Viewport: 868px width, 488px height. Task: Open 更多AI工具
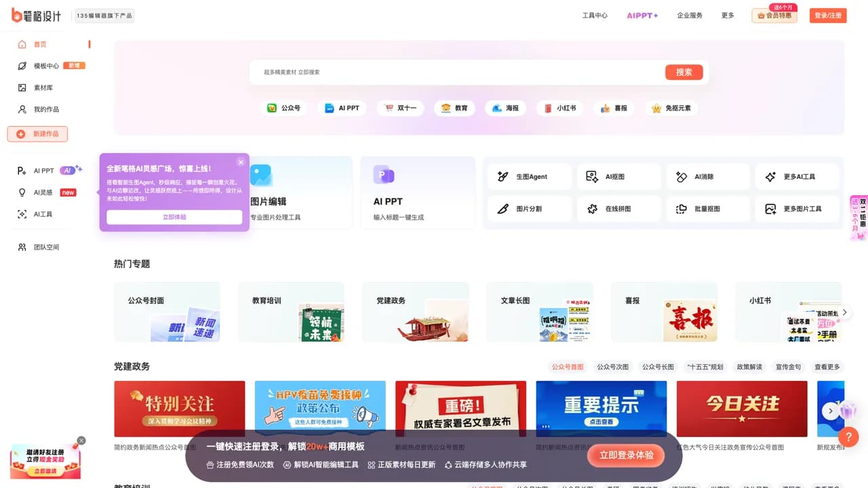[797, 177]
